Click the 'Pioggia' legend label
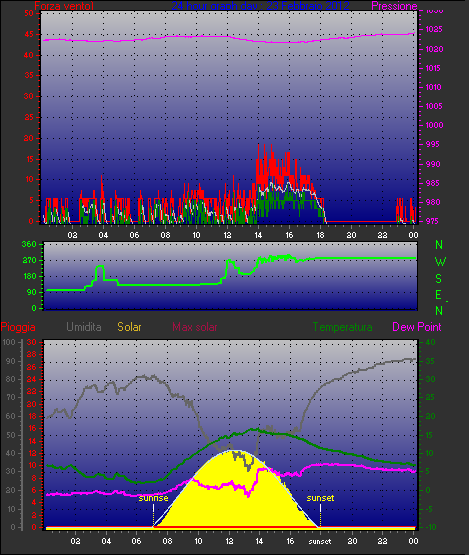Image resolution: width=469 pixels, height=555 pixels. pyautogui.click(x=18, y=327)
